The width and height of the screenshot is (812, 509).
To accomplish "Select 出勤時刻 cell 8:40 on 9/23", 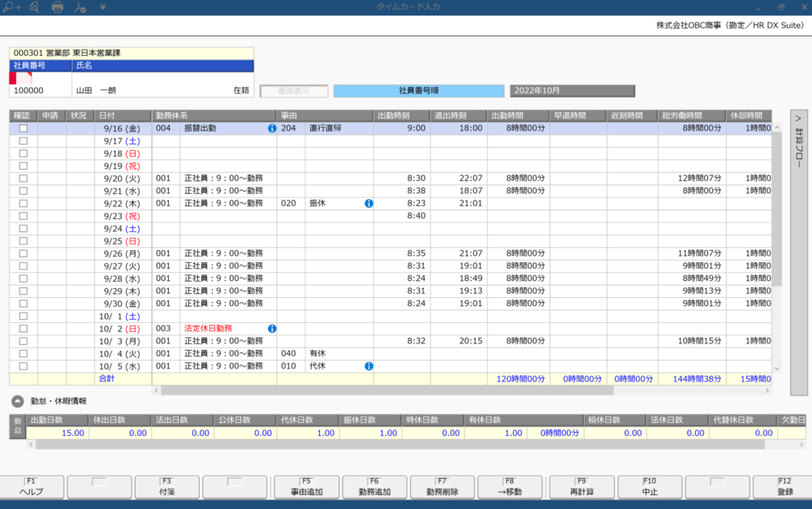I will 402,216.
